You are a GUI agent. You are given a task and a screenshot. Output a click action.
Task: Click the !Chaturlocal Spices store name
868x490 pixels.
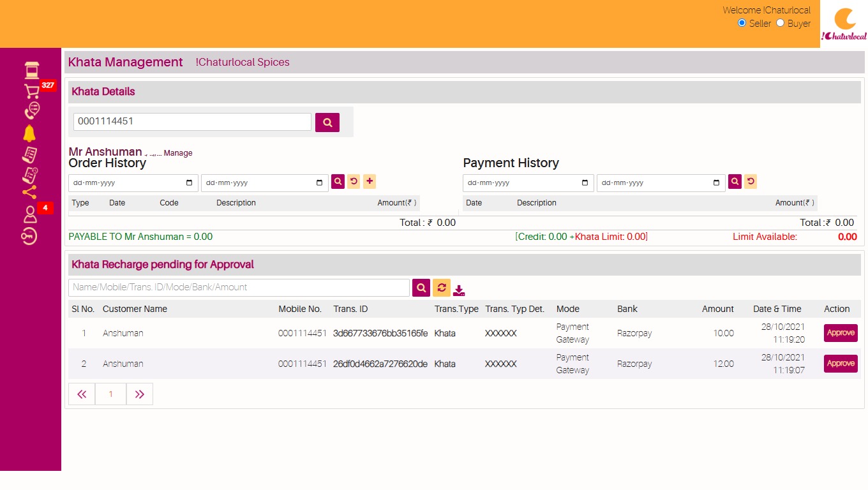(243, 62)
